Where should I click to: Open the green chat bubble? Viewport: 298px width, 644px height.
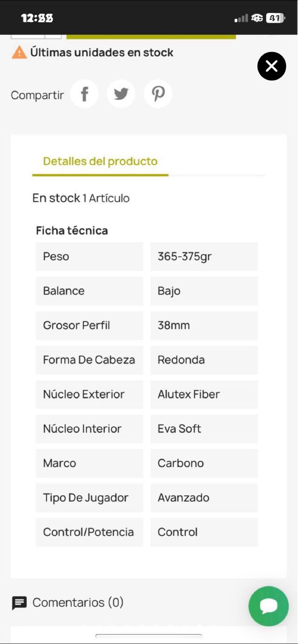point(268,606)
